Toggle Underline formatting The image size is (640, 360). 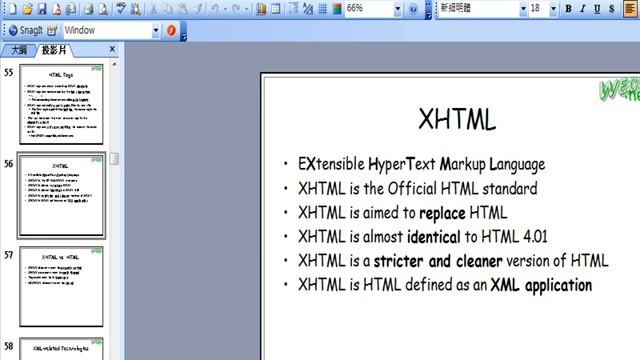(x=597, y=9)
